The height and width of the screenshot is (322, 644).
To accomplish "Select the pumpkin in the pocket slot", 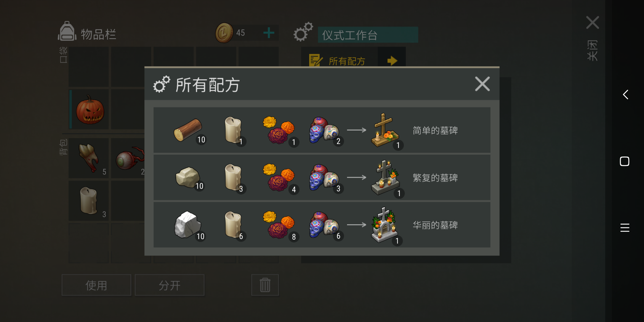I will coord(90,109).
